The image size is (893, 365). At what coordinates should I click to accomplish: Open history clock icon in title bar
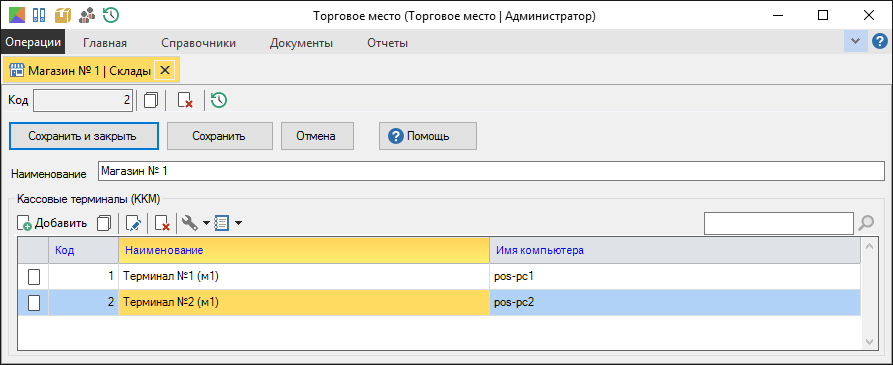point(110,15)
